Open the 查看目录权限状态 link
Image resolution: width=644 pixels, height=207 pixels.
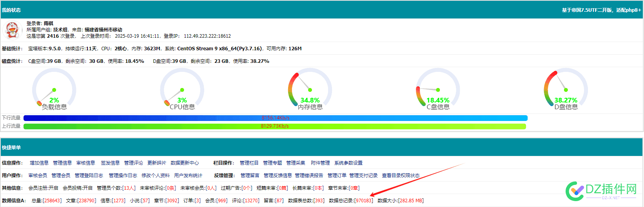[x=401, y=176]
